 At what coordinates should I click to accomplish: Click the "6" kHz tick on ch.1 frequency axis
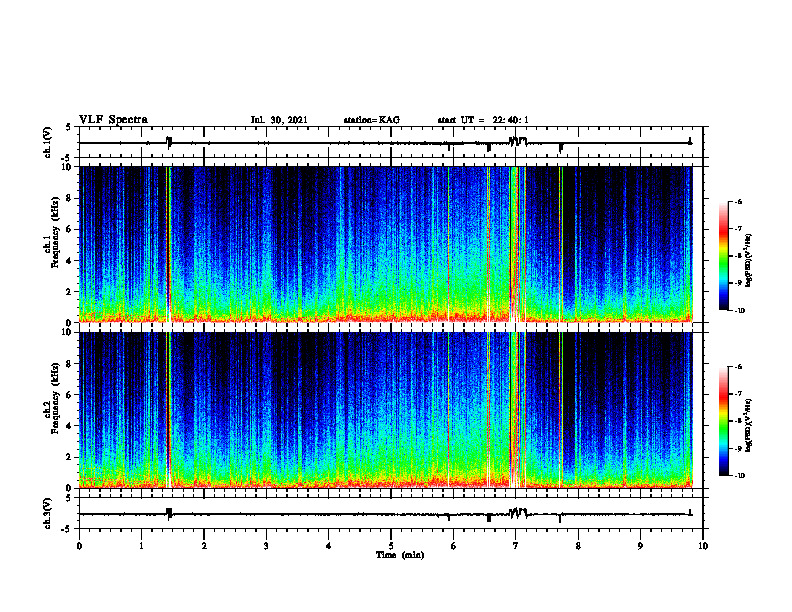pos(70,229)
